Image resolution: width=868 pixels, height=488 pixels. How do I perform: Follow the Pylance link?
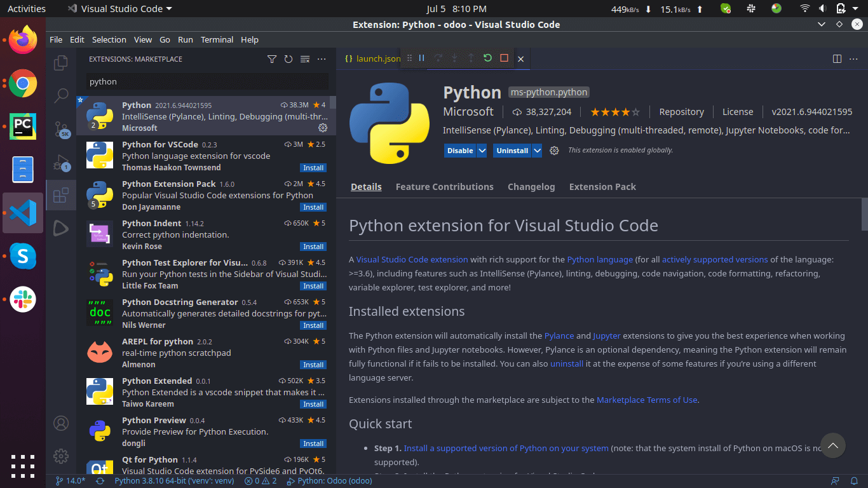[x=559, y=335]
